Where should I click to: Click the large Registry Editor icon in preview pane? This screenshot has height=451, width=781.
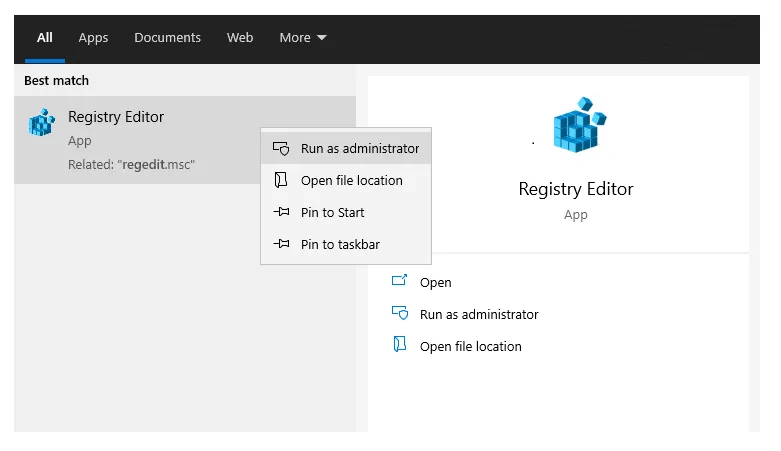580,125
